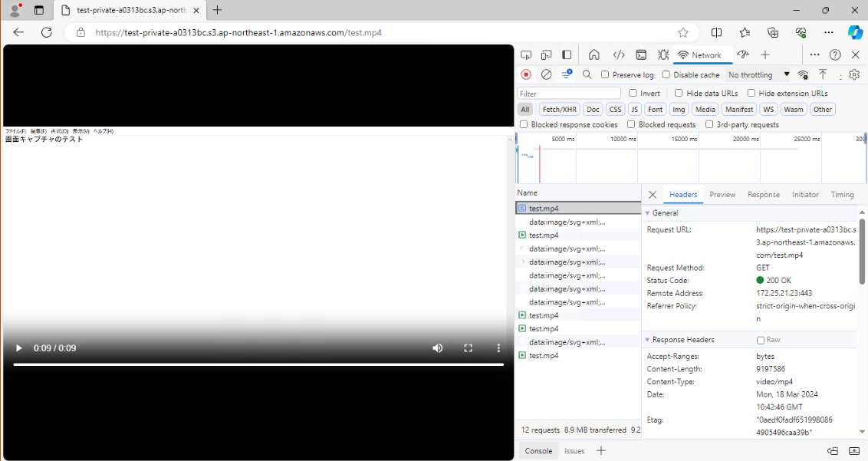The image size is (868, 461).
Task: Open Network panel settings gear
Action: 854,74
